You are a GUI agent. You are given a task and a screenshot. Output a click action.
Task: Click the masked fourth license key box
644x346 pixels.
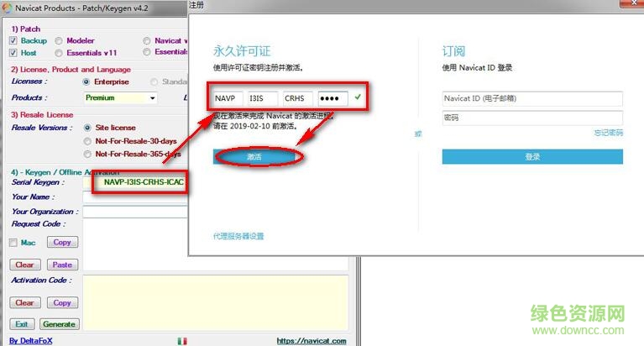coord(333,98)
